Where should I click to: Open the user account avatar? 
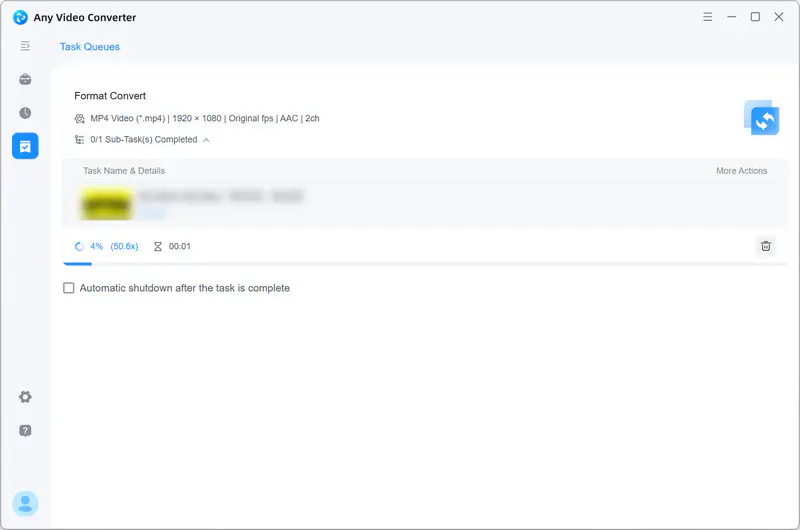click(25, 503)
